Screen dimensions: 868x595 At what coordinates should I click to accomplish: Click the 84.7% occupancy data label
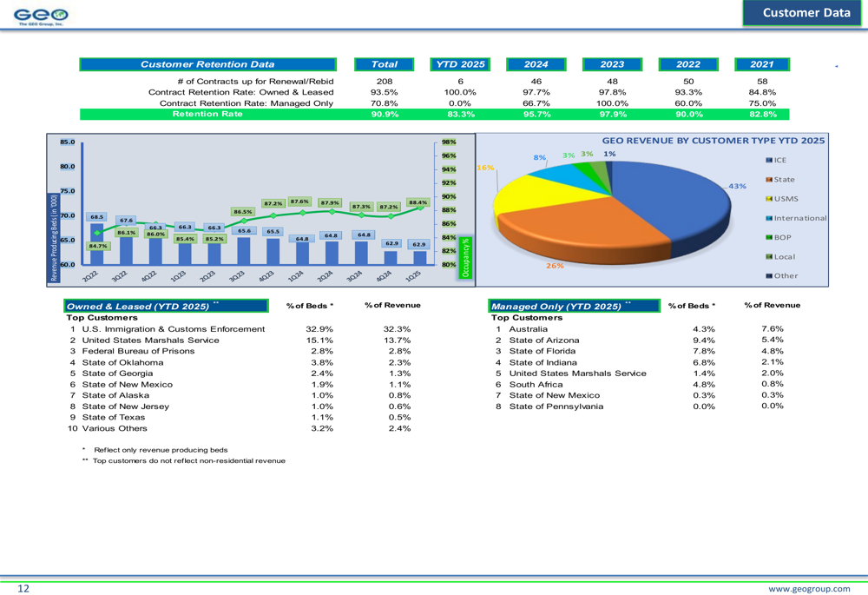(98, 246)
